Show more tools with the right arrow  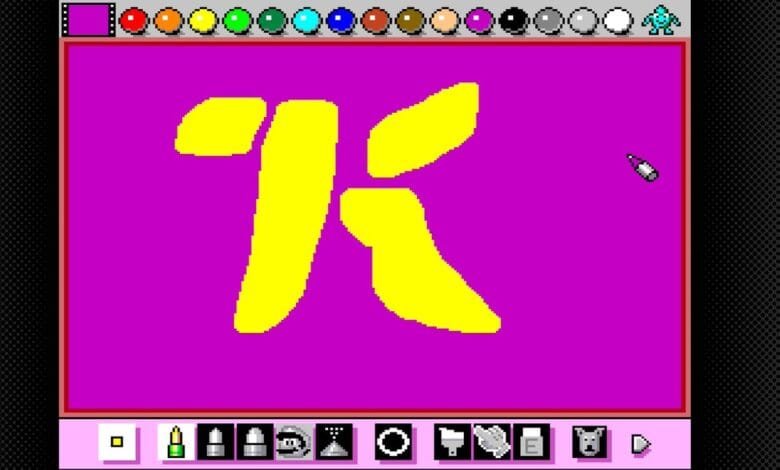tap(639, 441)
